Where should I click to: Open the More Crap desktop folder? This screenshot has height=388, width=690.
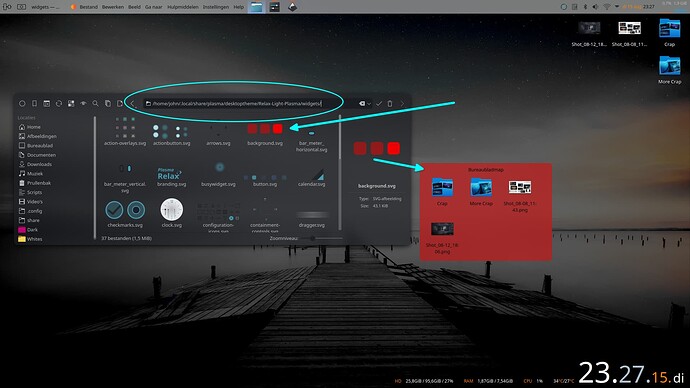(x=669, y=70)
